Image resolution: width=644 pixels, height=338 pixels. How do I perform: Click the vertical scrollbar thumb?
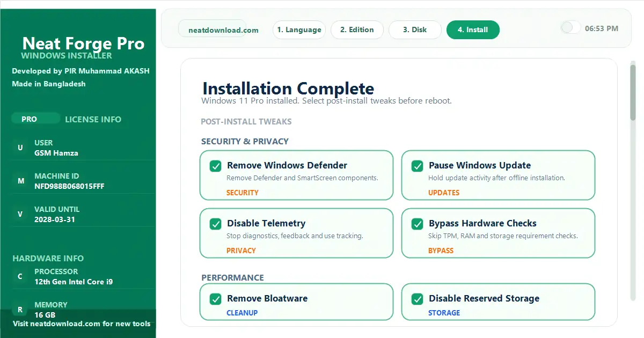633,91
